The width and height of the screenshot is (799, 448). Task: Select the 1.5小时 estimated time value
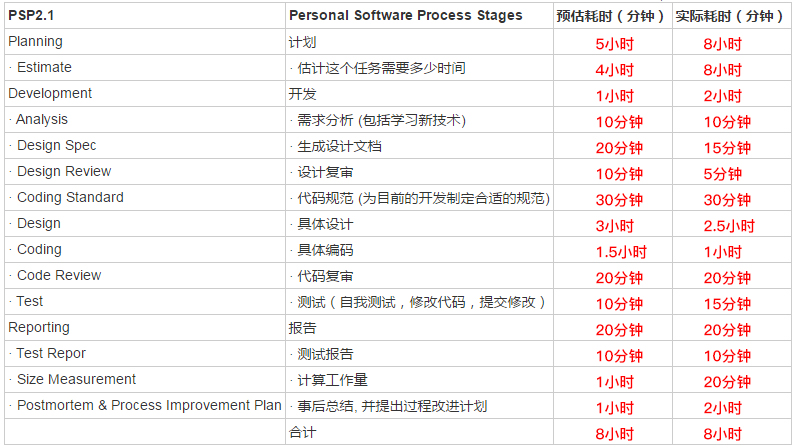[x=613, y=251]
